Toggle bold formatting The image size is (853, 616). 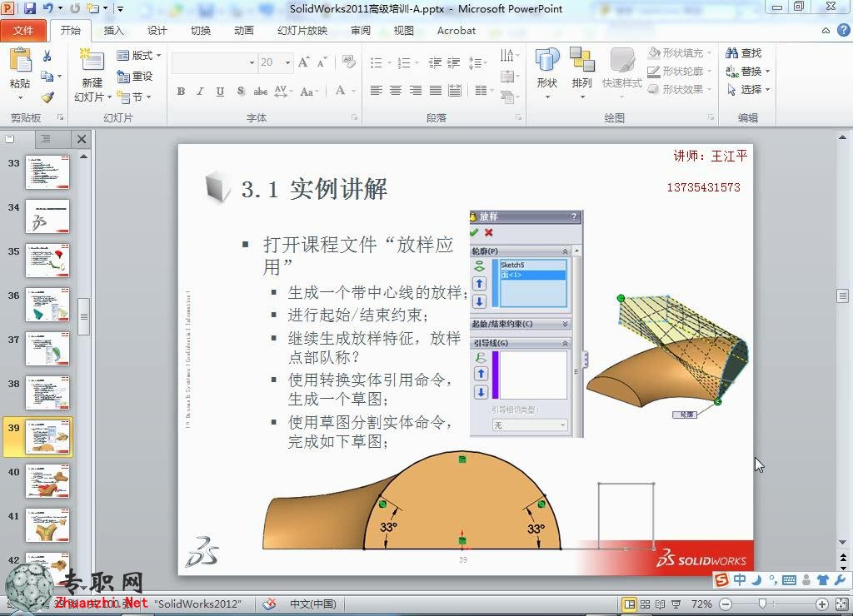[181, 92]
